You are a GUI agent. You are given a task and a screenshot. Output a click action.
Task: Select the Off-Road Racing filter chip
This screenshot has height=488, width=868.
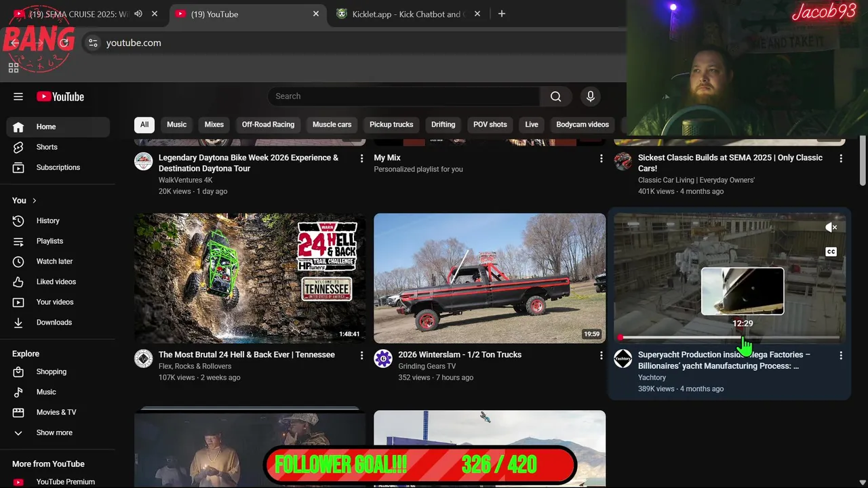tap(269, 125)
